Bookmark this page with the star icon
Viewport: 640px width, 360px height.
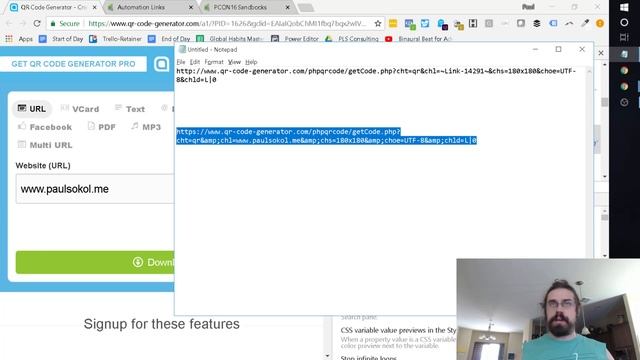point(378,24)
